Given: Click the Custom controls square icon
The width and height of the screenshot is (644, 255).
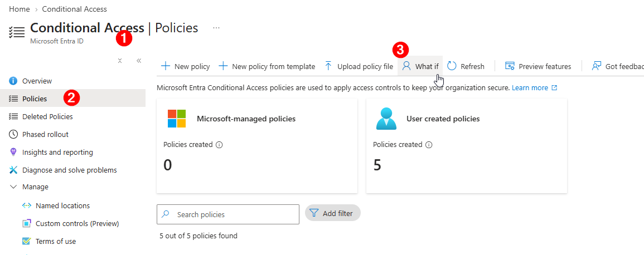Looking at the screenshot, I should [27, 223].
